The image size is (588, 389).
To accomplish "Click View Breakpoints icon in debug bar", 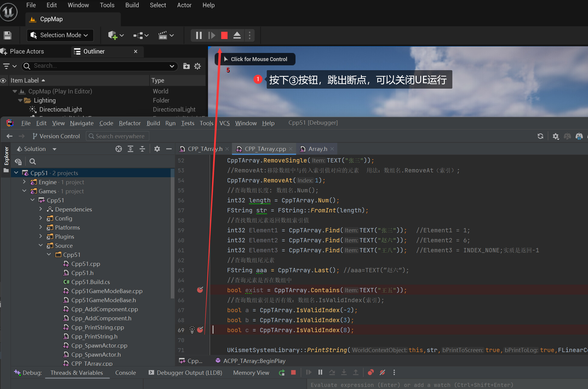I will [x=371, y=372].
